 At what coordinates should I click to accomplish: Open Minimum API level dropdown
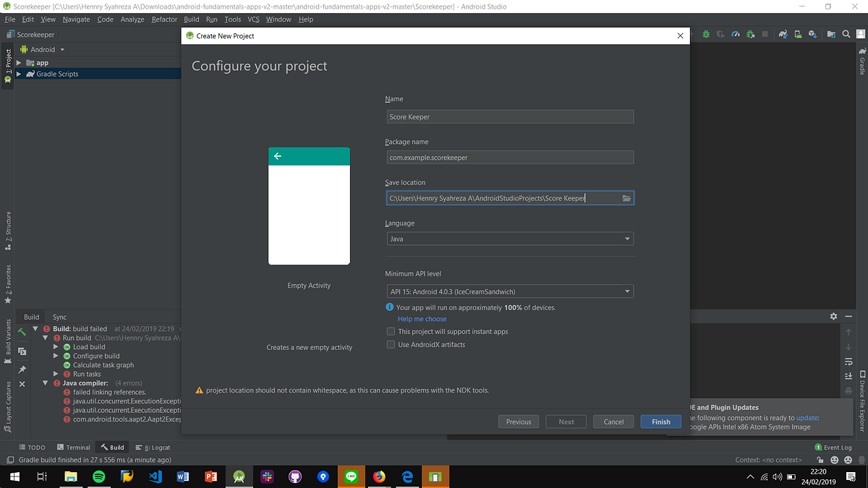tap(510, 291)
